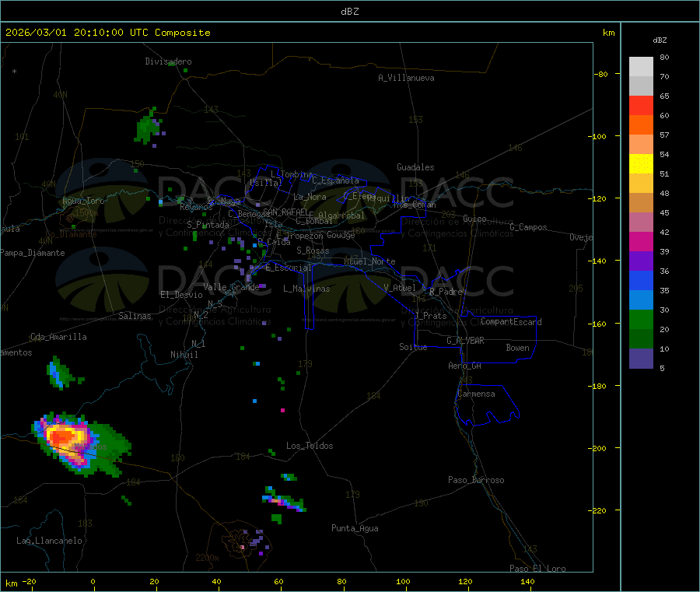The height and width of the screenshot is (592, 700).
Task: Click the red 60-65 dBZ color swatch
Action: click(x=641, y=105)
